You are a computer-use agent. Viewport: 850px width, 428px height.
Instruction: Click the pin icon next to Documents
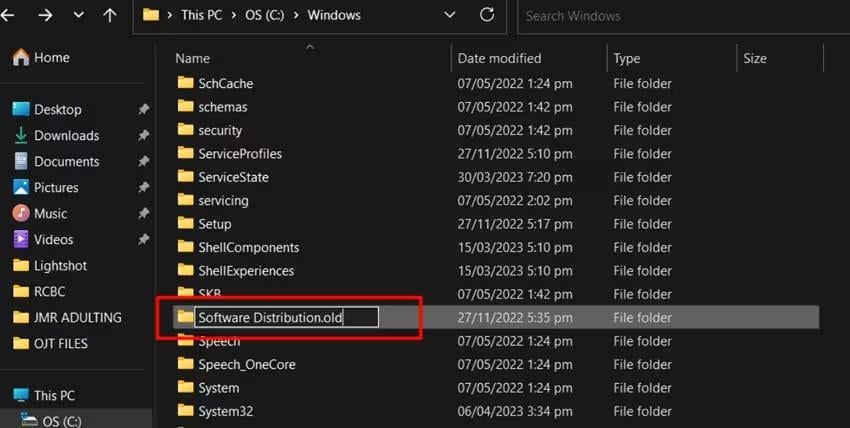pos(143,161)
